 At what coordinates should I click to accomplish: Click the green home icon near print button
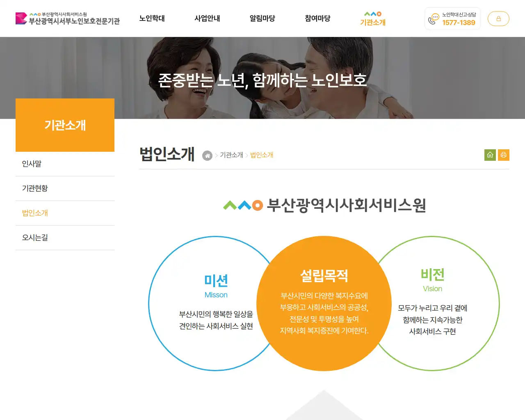point(490,155)
